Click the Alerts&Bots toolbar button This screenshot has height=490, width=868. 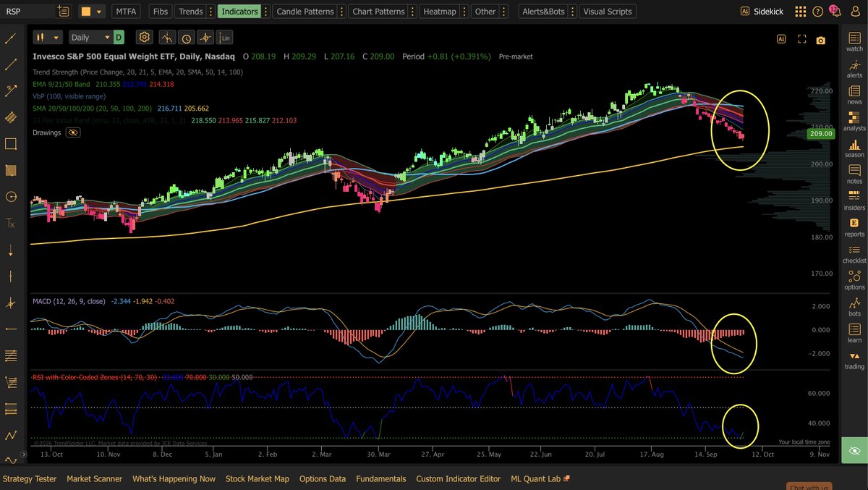544,12
